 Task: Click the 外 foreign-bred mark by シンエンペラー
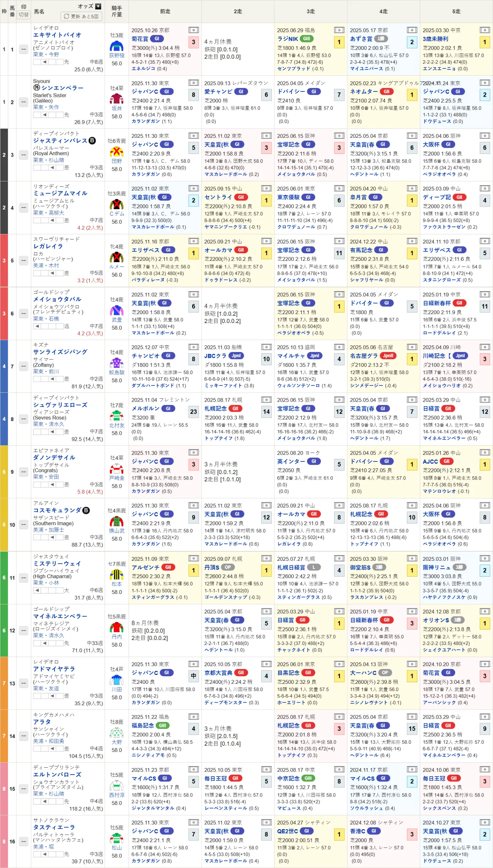click(36, 88)
